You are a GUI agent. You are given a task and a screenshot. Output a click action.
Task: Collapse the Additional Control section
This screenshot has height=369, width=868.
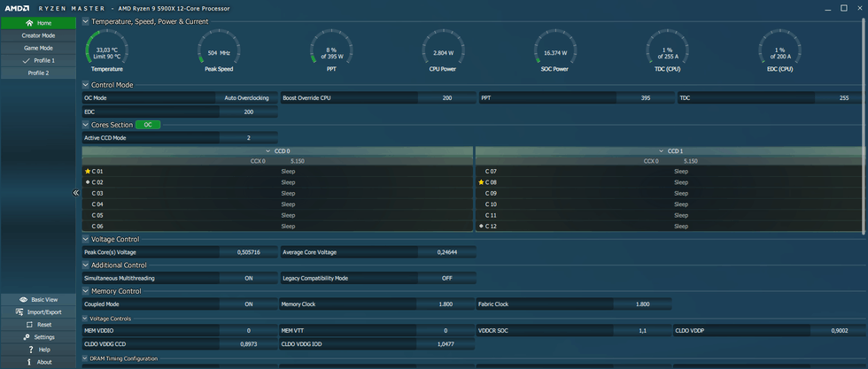85,265
